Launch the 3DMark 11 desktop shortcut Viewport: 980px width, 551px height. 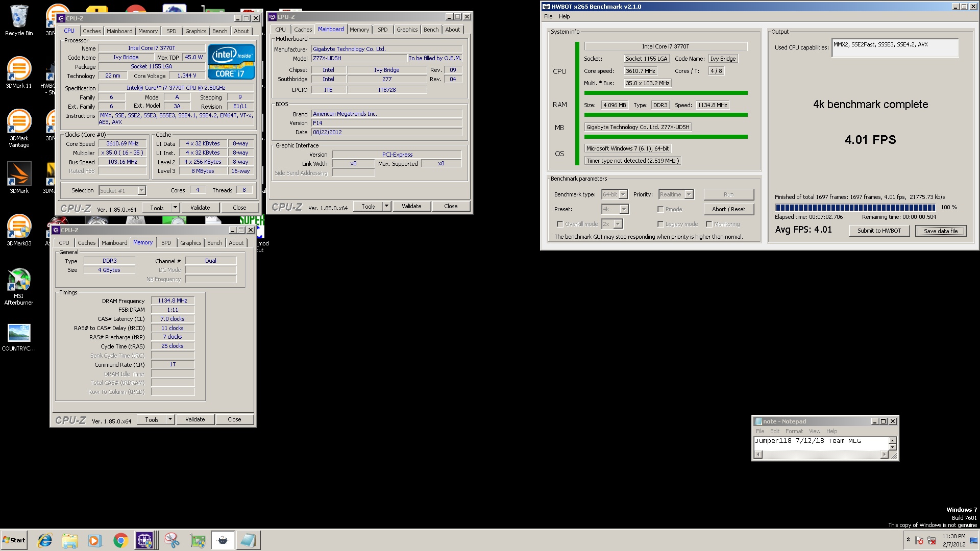19,72
